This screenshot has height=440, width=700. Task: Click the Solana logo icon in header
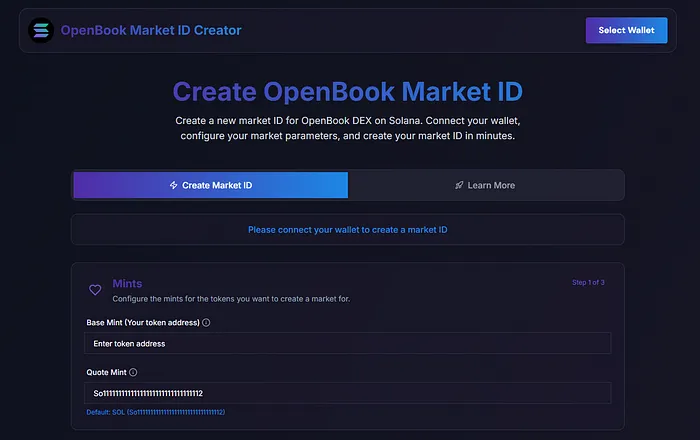pos(41,30)
